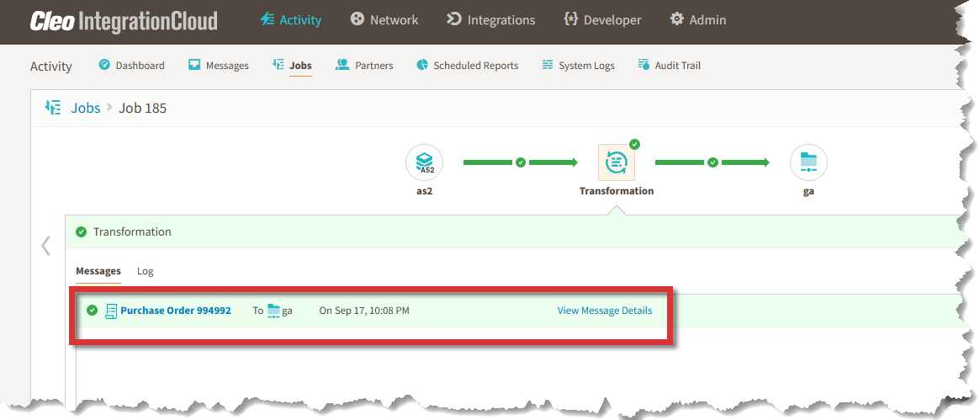980x420 pixels.
Task: Click the check mark between as2 and Transformation
Action: [521, 162]
